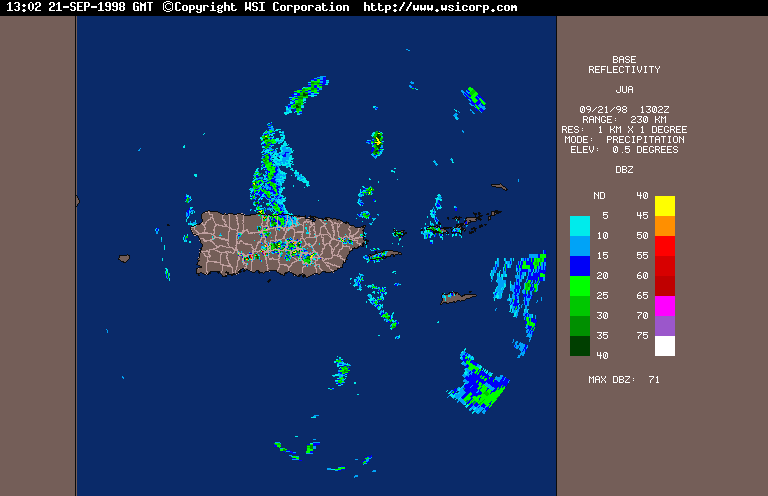The height and width of the screenshot is (496, 768).
Task: Click the ELEV: 0.5 DEGREES text
Action: [624, 150]
